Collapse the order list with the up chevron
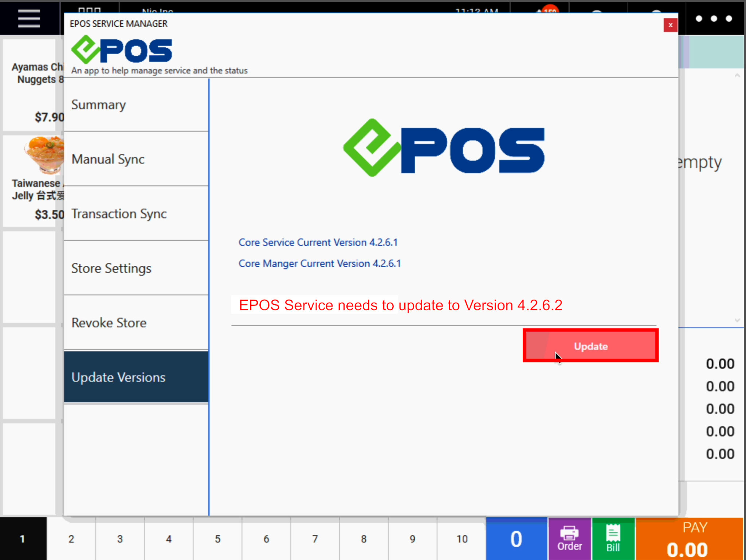The image size is (746, 560). (x=738, y=76)
